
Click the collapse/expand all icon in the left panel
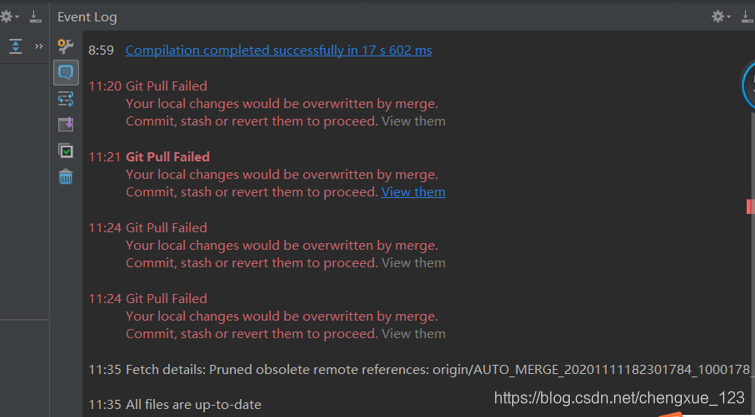point(16,46)
